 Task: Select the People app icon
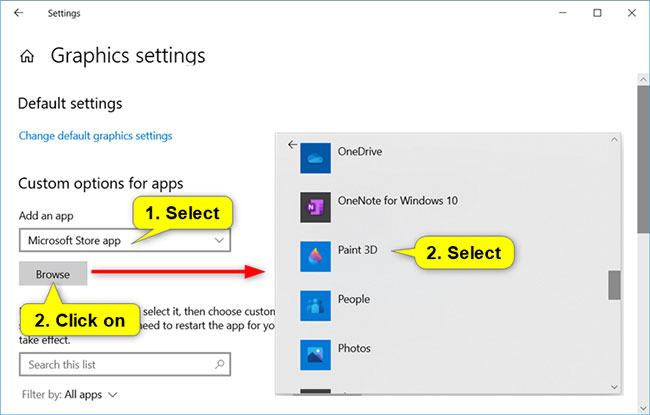coord(315,306)
